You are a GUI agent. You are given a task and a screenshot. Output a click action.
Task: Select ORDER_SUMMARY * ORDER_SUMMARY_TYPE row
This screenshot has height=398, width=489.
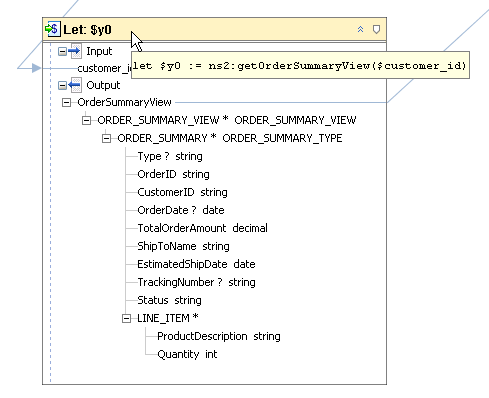pyautogui.click(x=230, y=138)
